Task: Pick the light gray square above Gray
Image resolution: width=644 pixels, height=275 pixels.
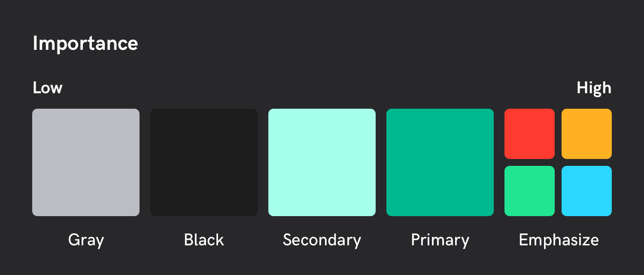Action: tap(86, 162)
